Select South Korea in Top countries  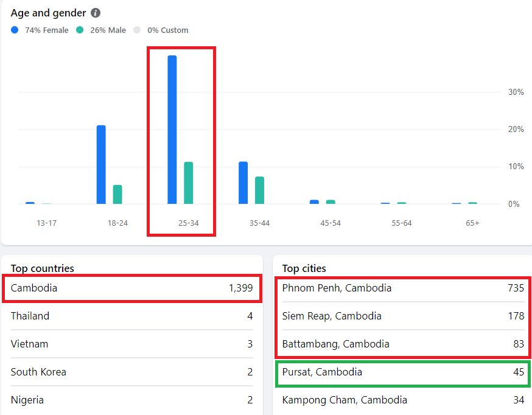[x=131, y=372]
